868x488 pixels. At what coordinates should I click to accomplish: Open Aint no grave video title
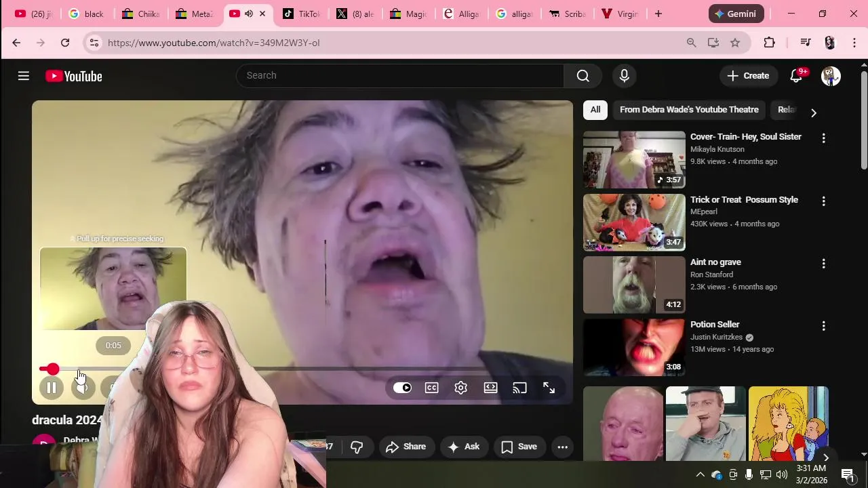(x=715, y=262)
